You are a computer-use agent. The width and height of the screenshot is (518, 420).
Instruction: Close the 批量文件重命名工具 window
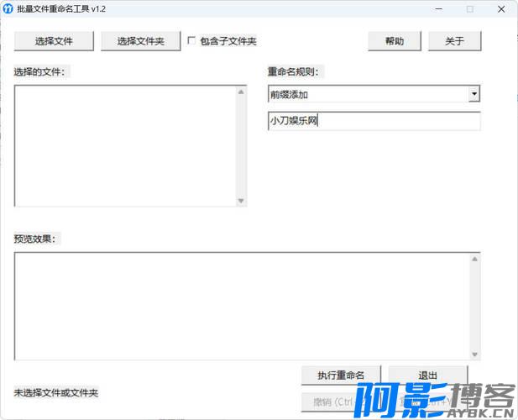[501, 9]
